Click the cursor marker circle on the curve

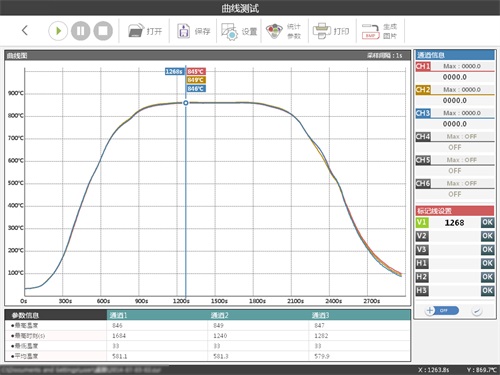point(186,103)
